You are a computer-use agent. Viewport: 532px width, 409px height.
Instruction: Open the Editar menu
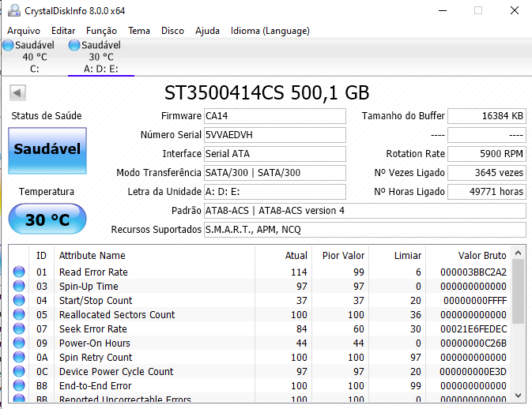[x=63, y=31]
